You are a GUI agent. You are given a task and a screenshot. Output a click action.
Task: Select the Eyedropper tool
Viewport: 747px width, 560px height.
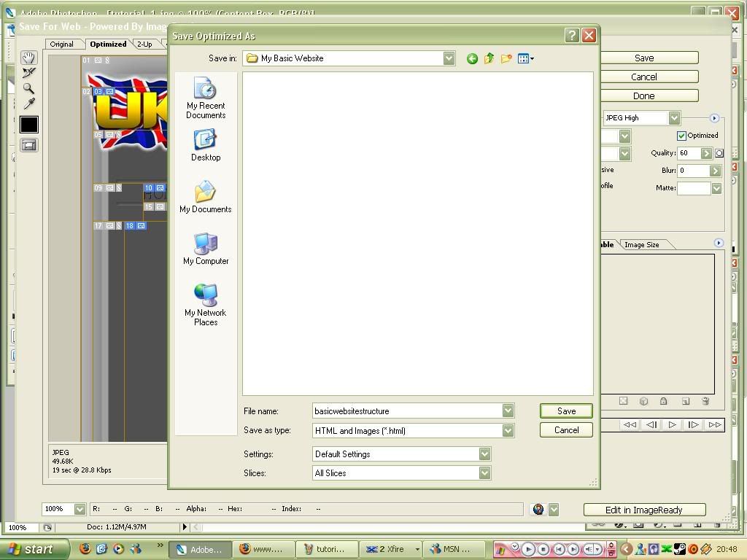point(28,104)
